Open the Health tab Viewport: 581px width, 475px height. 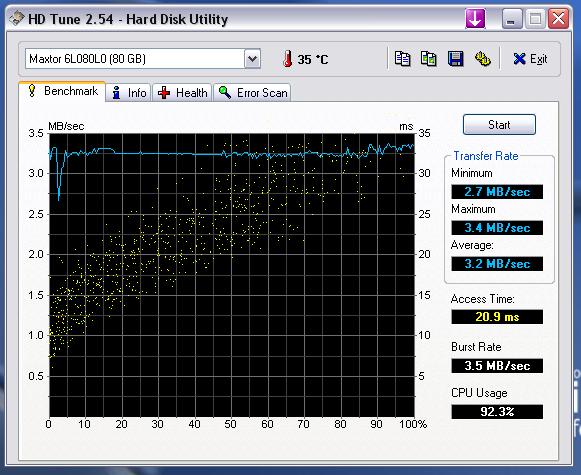[x=182, y=93]
